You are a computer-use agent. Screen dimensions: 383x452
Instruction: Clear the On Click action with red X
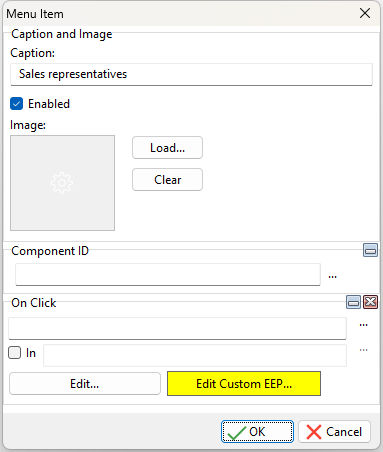(370, 302)
